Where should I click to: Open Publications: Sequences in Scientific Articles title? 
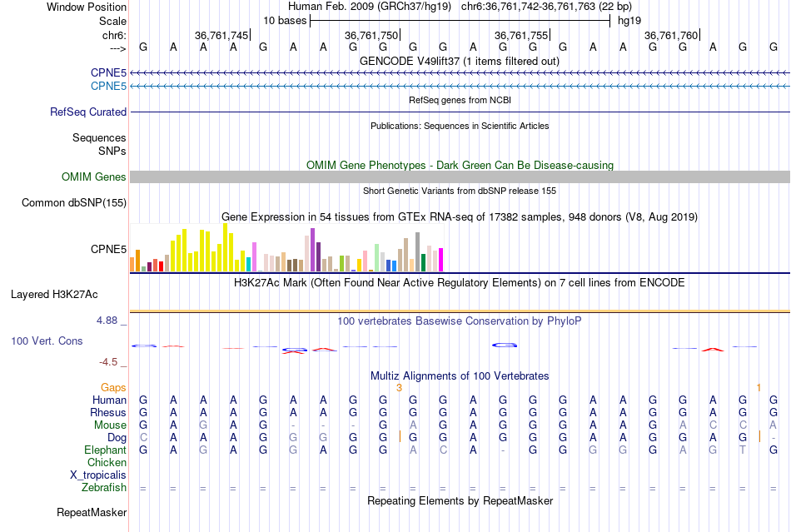pos(460,126)
